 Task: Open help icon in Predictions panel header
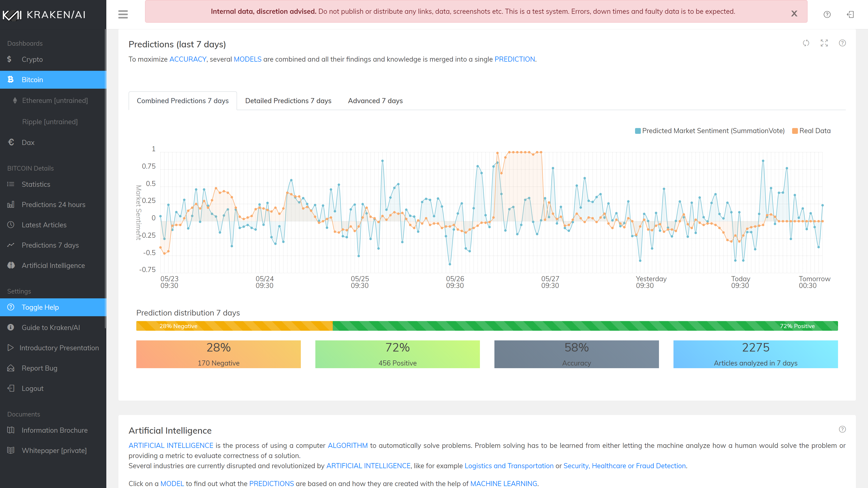pos(842,43)
